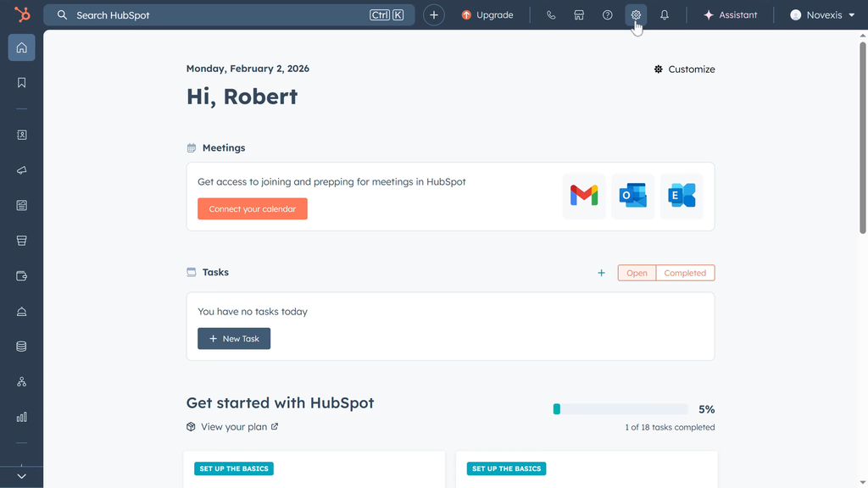Click the Search HubSpot field
Image resolution: width=868 pixels, height=488 pixels.
tap(220, 15)
